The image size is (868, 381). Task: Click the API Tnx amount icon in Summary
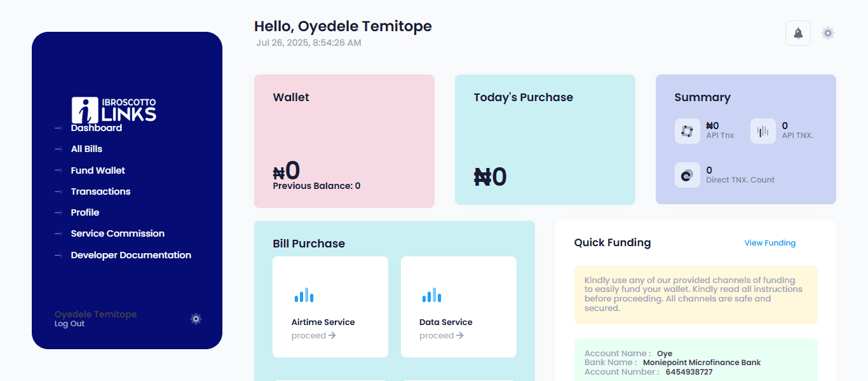click(x=687, y=131)
